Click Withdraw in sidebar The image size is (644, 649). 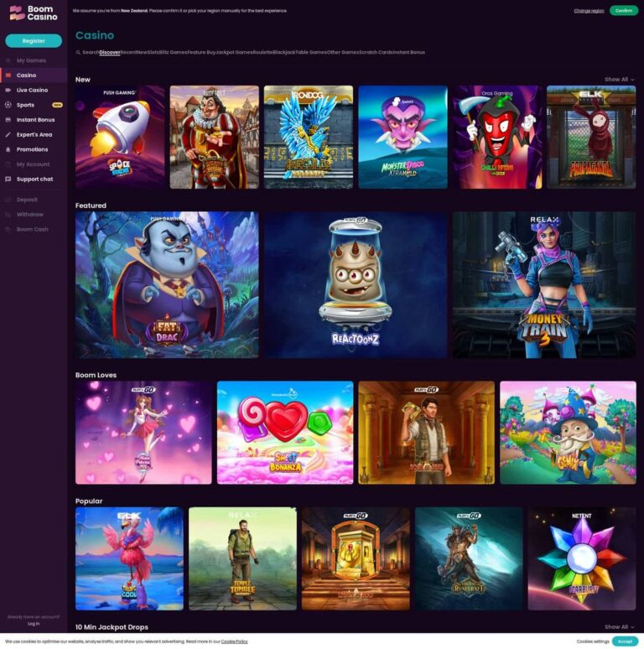(x=30, y=215)
